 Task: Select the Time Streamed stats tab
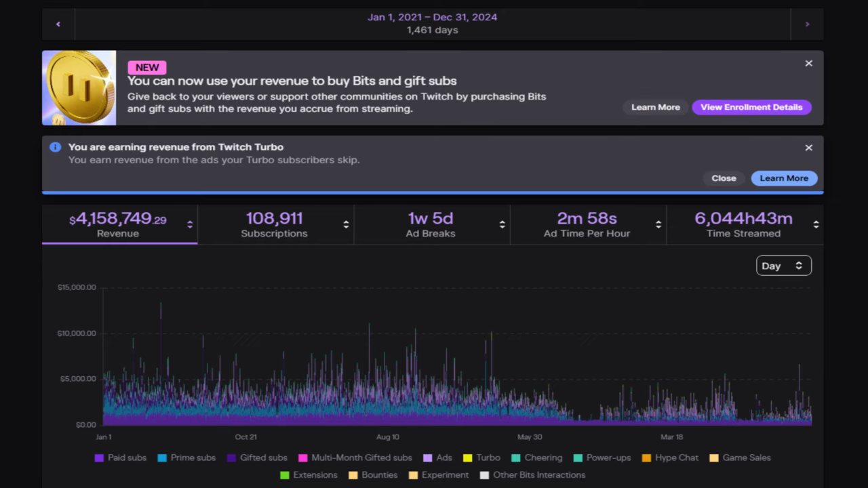pos(743,224)
